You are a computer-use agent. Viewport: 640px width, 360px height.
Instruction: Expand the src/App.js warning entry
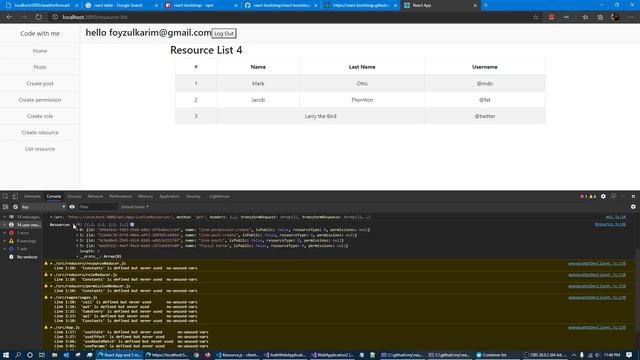coord(51,327)
